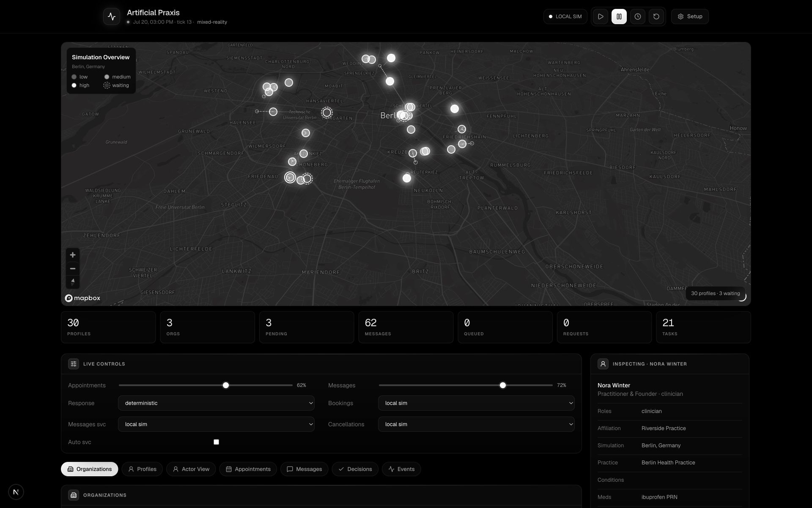Pause the simulation
812x508 pixels.
coord(619,17)
